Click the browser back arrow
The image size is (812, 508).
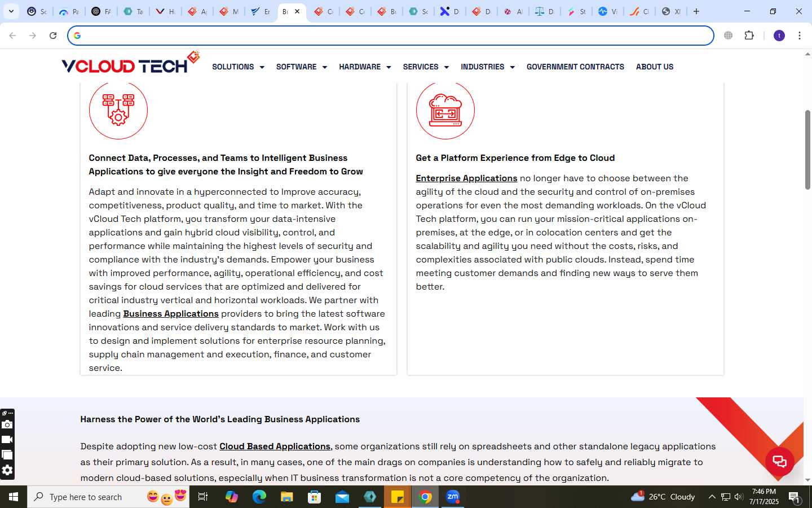pos(12,36)
